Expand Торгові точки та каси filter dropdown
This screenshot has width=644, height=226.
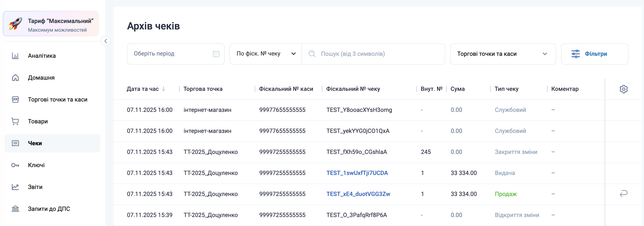point(503,54)
